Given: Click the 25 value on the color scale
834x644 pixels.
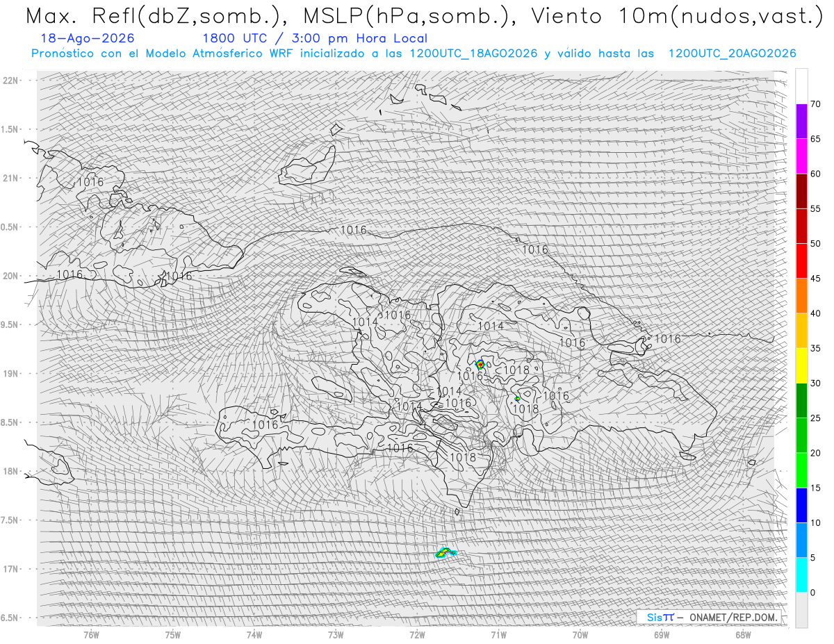Looking at the screenshot, I should 815,418.
